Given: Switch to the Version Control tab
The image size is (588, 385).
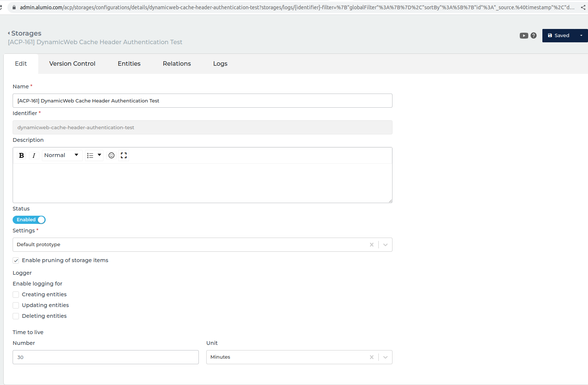Looking at the screenshot, I should [x=72, y=64].
